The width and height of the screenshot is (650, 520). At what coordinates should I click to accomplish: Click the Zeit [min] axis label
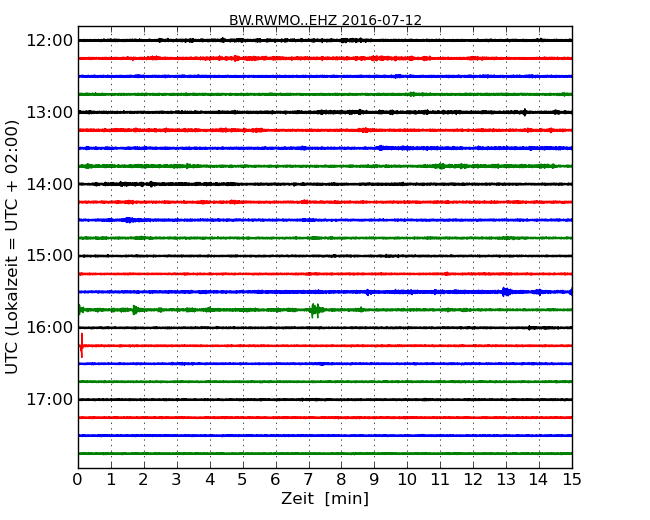[325, 498]
